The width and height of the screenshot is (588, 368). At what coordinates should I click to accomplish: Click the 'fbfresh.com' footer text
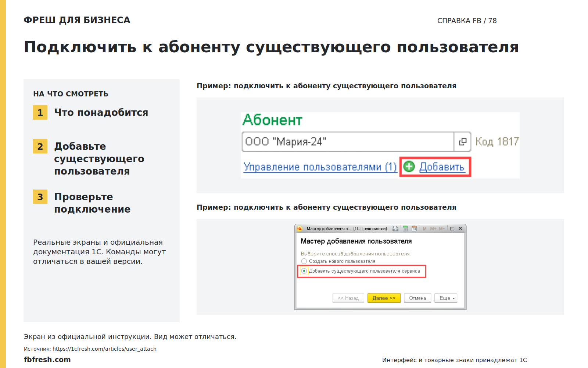point(47,360)
